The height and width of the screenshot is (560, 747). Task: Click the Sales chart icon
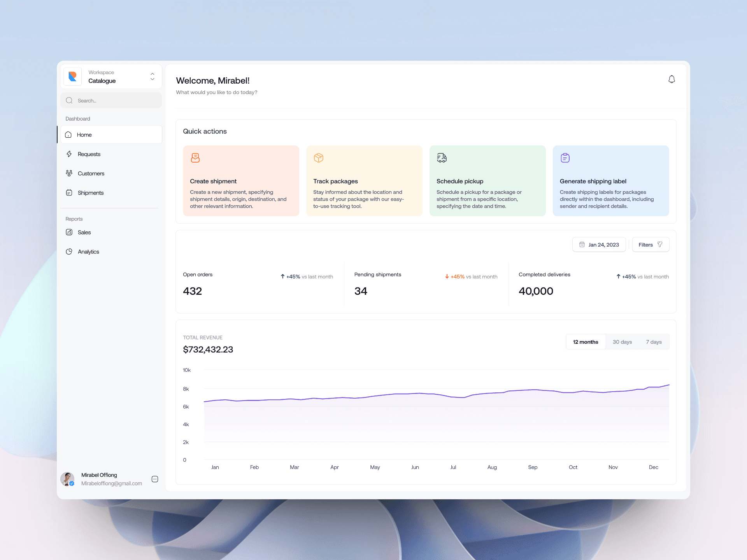69,232
